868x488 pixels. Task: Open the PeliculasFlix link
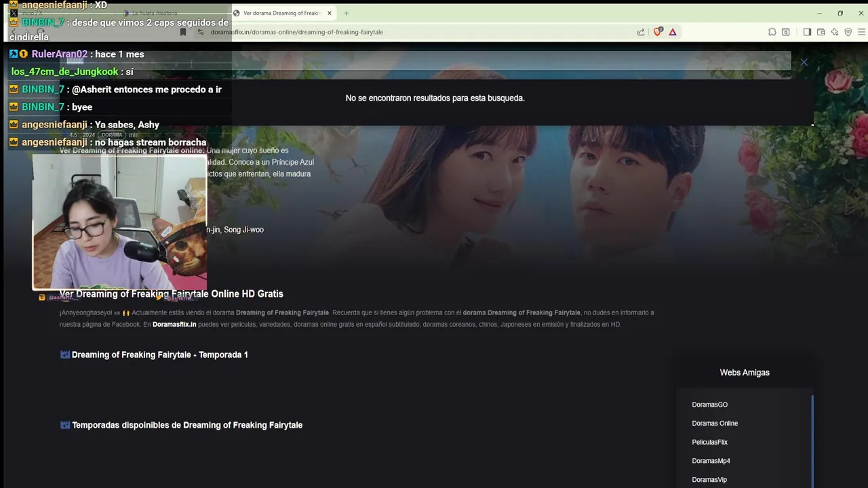pyautogui.click(x=709, y=442)
